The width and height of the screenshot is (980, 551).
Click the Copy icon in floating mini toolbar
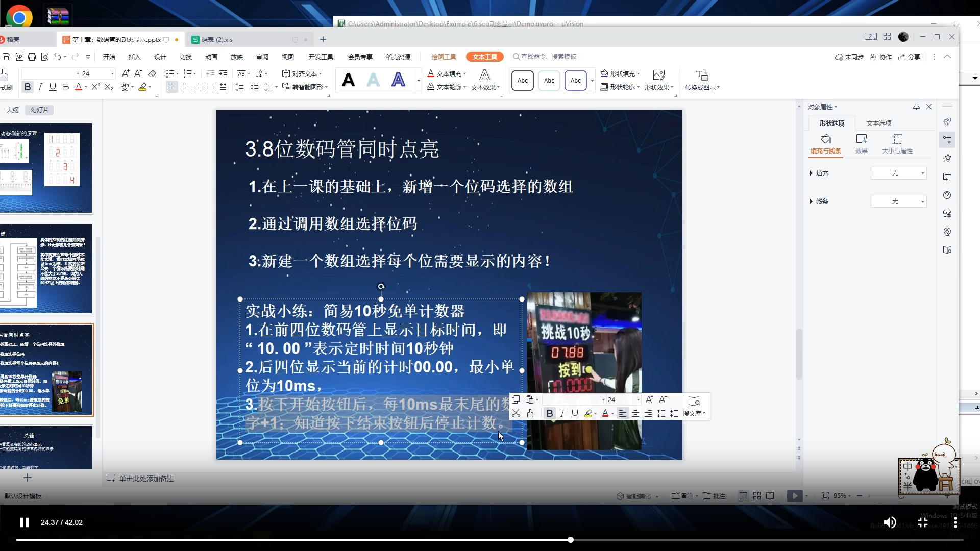[516, 399]
